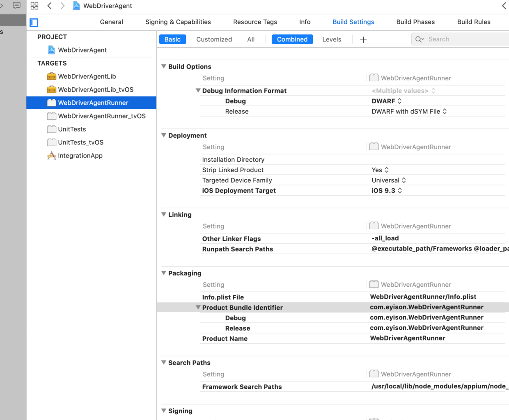The width and height of the screenshot is (509, 420).
Task: Toggle the project and targets list sidebar icon
Action: (34, 23)
